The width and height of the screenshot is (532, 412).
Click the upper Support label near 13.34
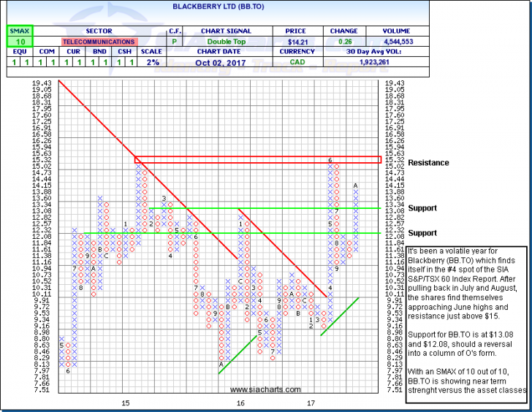point(425,208)
